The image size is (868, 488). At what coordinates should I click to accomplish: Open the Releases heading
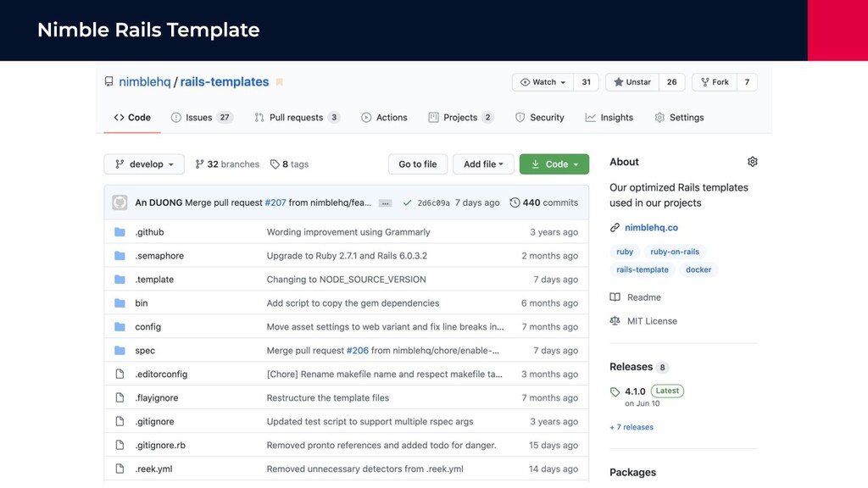pos(631,367)
